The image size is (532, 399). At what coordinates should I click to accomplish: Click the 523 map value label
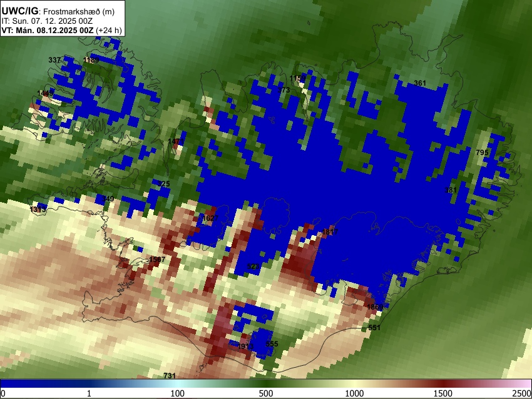[253, 266]
